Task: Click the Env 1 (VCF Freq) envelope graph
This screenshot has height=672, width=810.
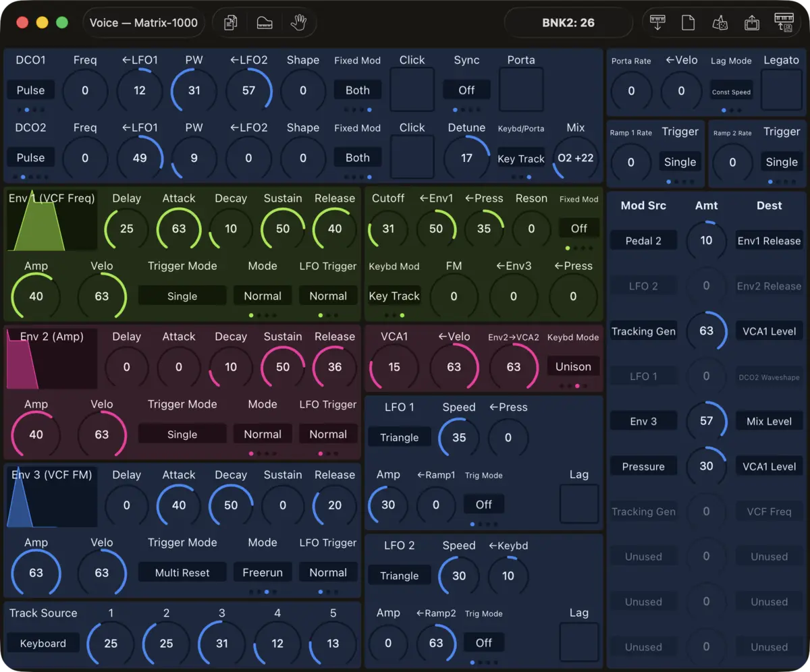Action: [52, 221]
